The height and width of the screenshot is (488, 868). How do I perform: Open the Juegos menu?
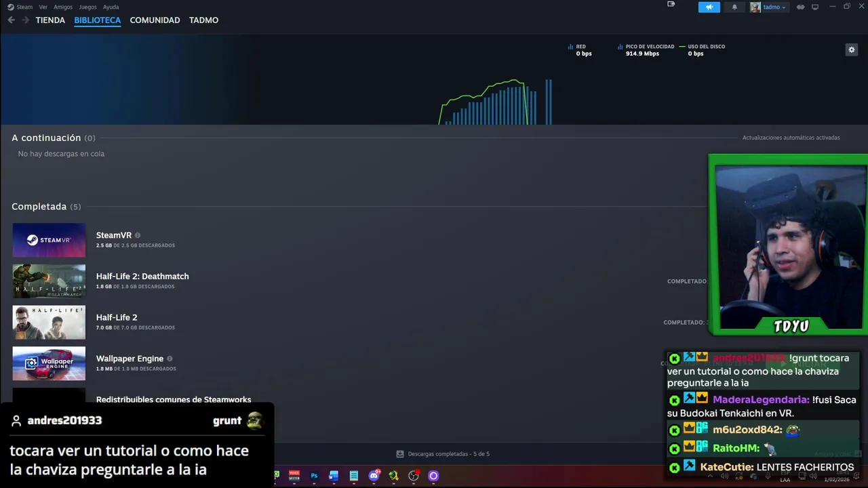87,7
